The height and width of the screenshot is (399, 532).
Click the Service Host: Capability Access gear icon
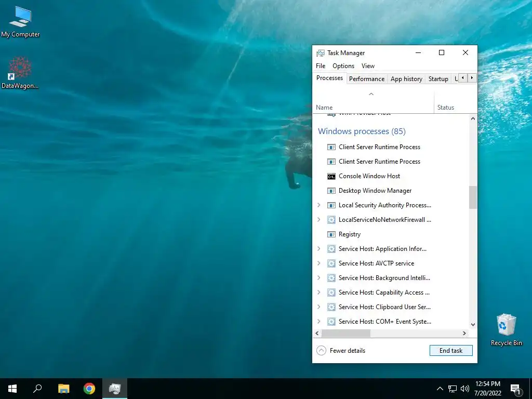[331, 293]
